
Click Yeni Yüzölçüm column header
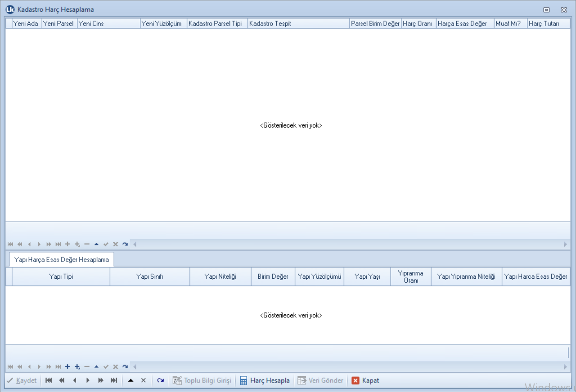point(163,23)
